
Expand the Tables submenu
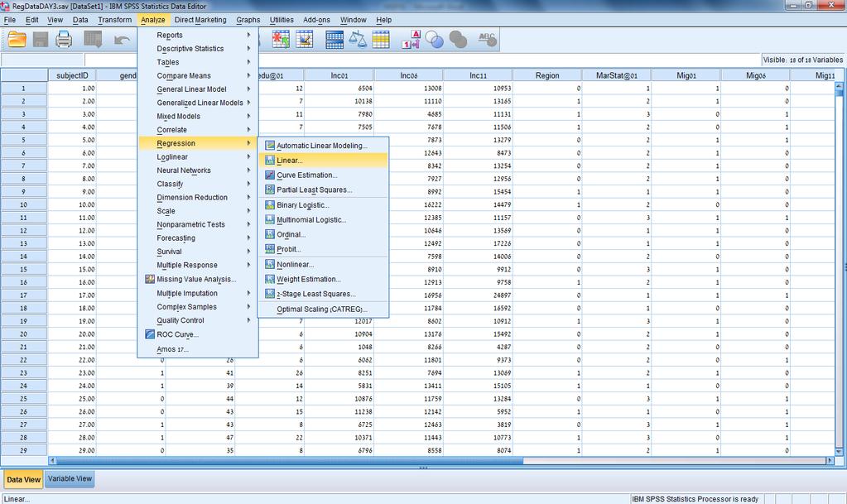(198, 62)
